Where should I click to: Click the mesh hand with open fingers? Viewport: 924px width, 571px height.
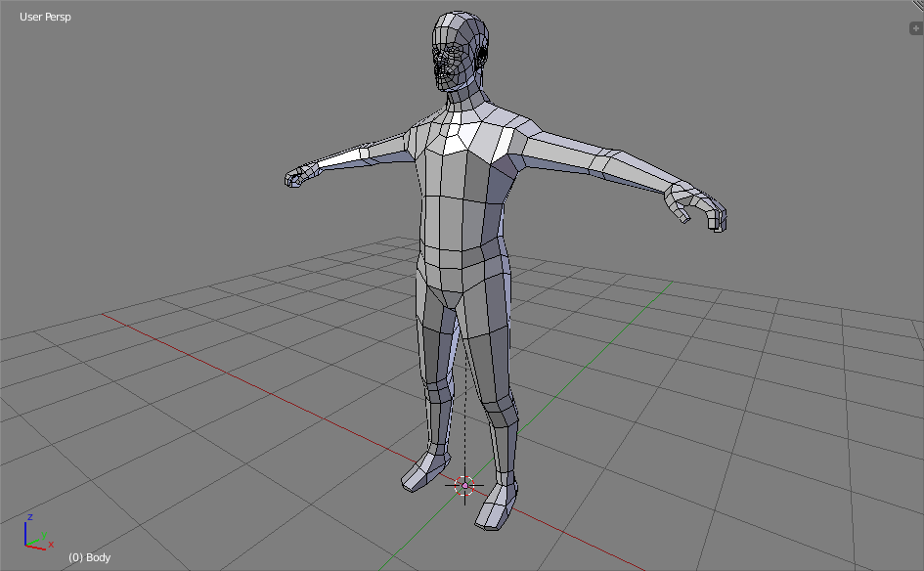coord(695,206)
